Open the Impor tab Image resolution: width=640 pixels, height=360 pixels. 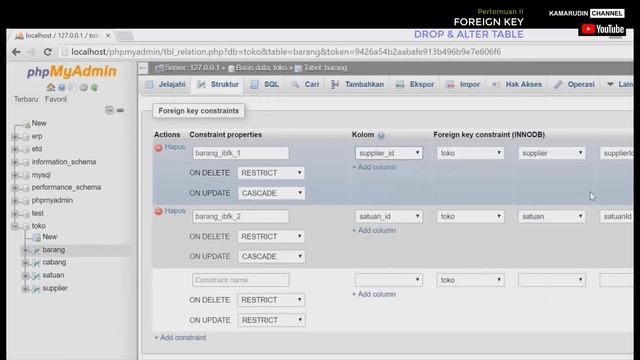[463, 84]
